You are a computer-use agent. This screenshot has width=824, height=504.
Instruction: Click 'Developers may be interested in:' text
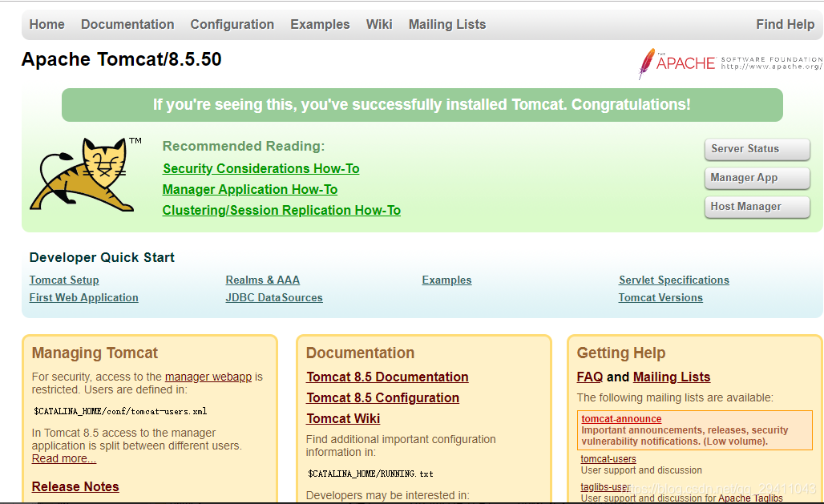[x=387, y=496]
